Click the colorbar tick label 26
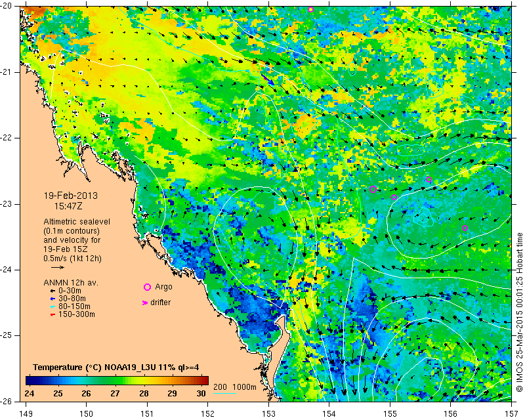The image size is (525, 420). pyautogui.click(x=87, y=393)
